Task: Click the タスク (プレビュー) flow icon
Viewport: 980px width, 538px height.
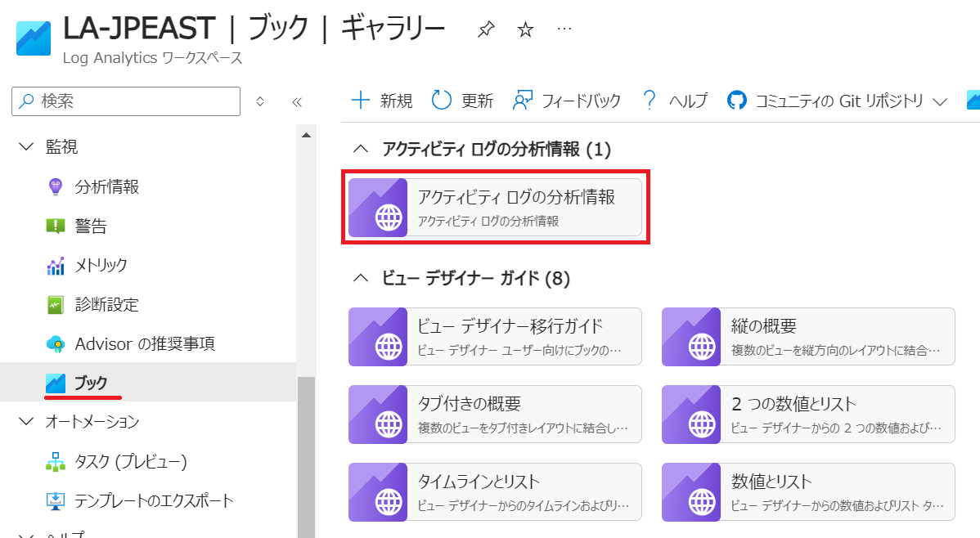Action: click(56, 462)
